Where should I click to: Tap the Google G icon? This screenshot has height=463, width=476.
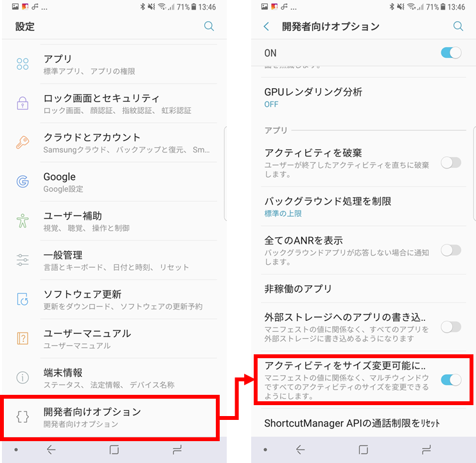22,181
